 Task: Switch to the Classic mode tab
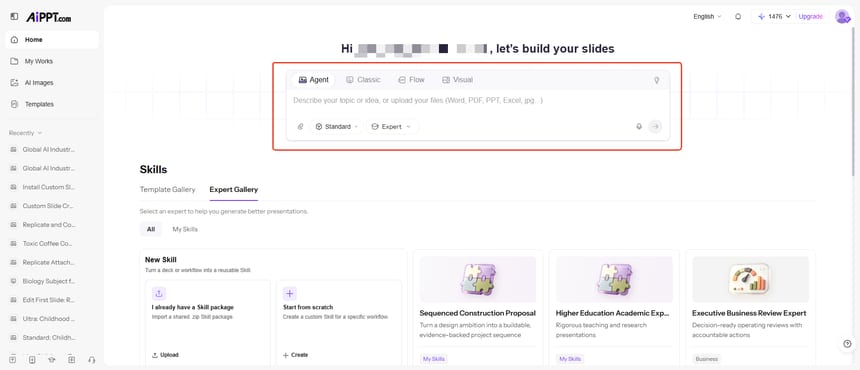click(363, 80)
